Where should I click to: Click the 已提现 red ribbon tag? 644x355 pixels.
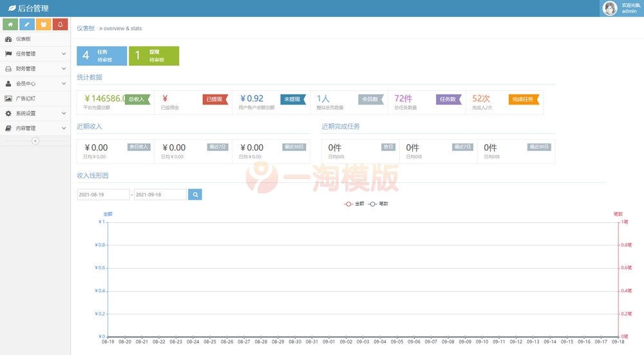tap(215, 99)
